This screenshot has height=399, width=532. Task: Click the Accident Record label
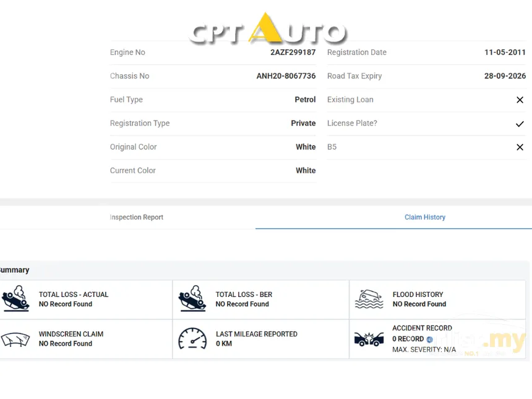(422, 328)
